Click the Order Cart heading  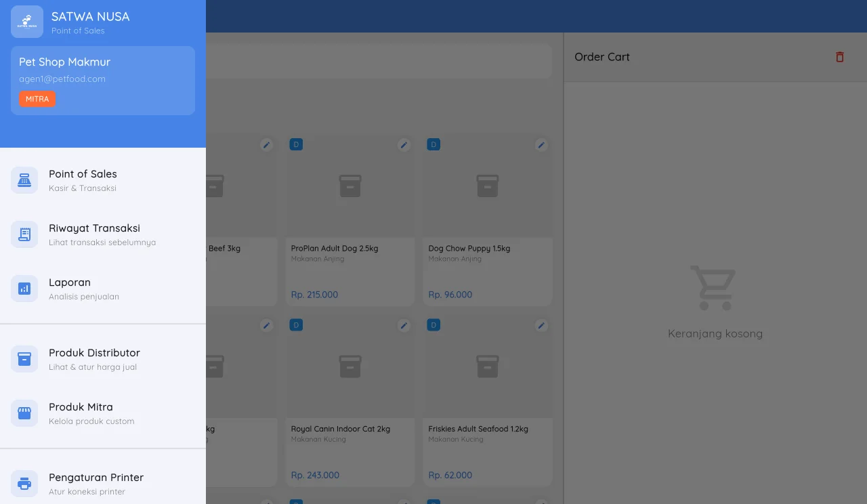pyautogui.click(x=602, y=57)
